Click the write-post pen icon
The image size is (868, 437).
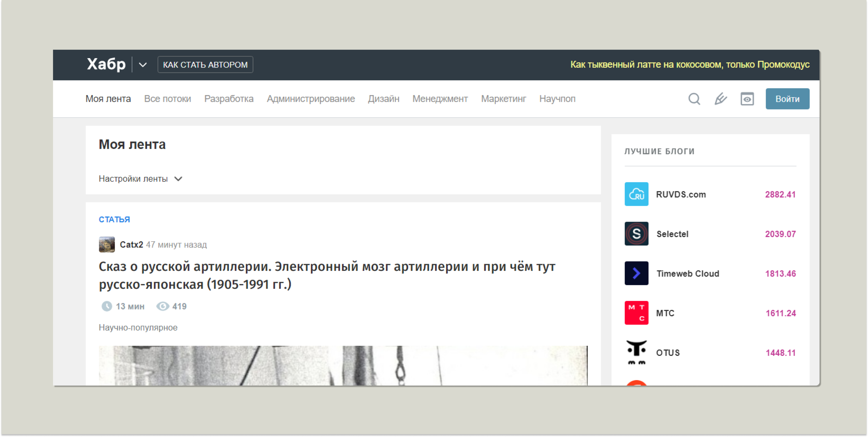[x=720, y=99]
